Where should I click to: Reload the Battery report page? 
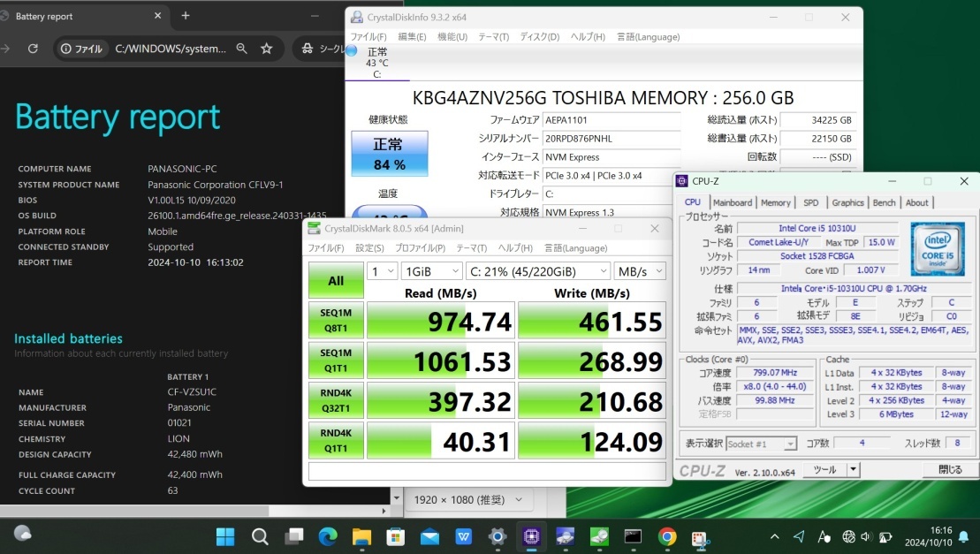33,48
